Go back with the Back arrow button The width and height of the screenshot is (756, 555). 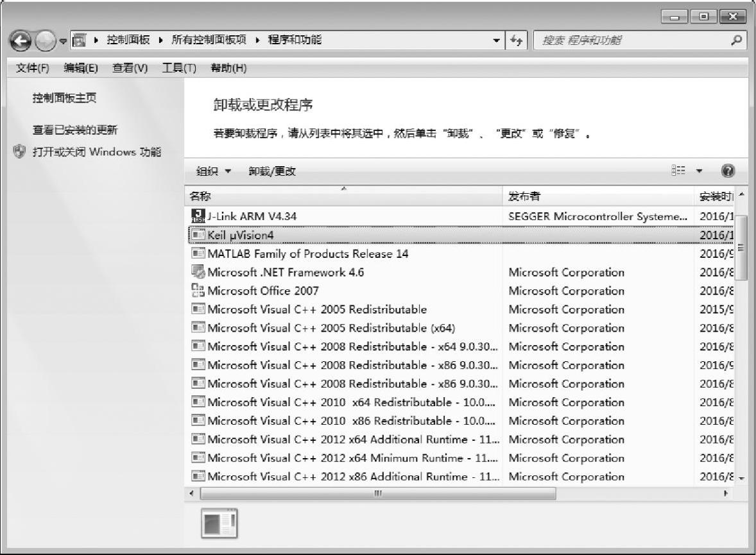21,41
